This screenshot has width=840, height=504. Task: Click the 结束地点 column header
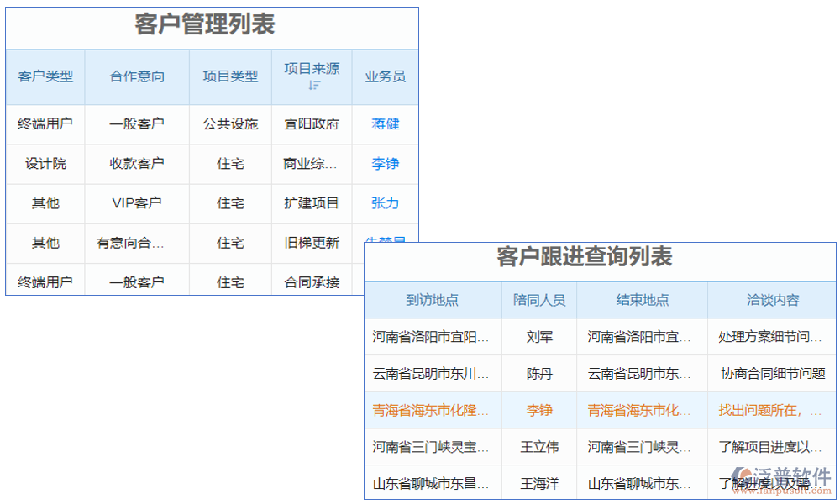(641, 300)
